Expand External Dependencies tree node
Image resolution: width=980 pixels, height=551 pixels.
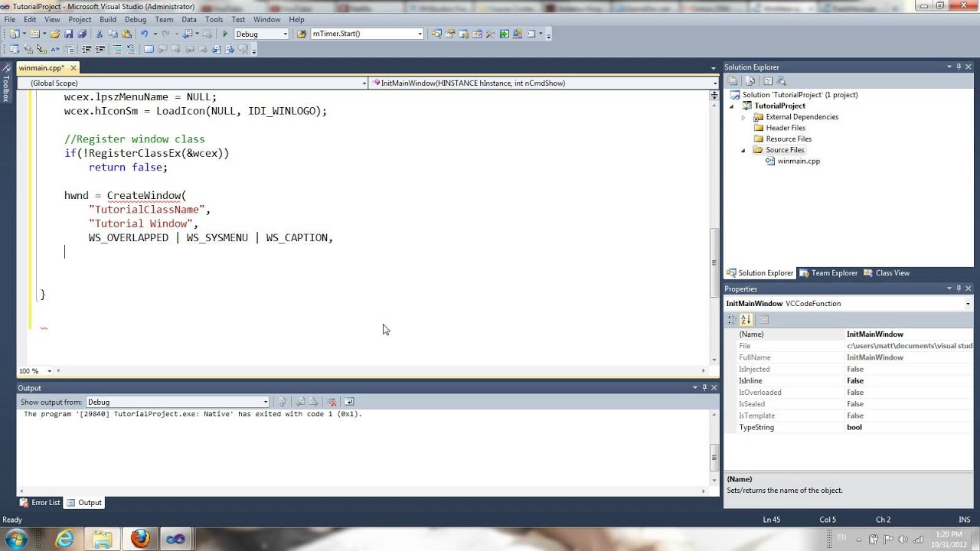pyautogui.click(x=743, y=117)
